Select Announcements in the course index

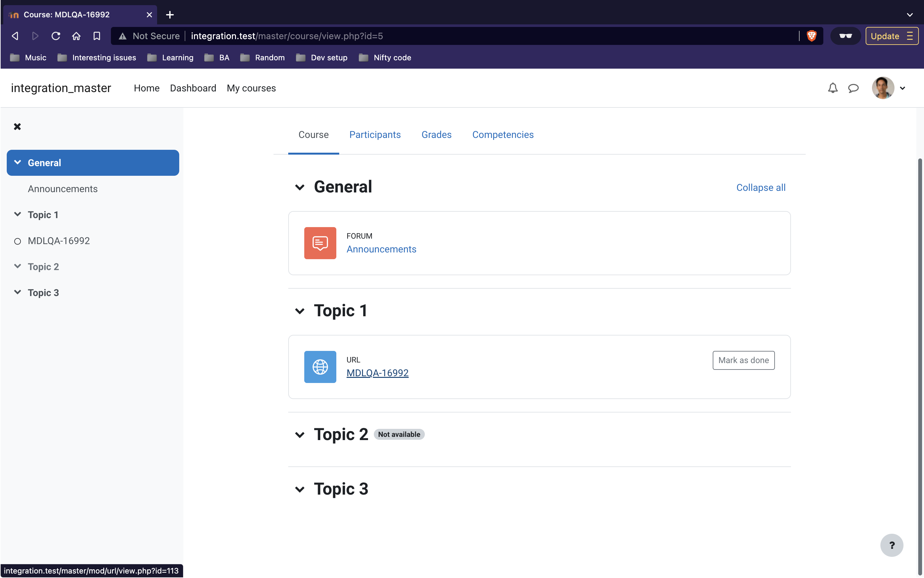pyautogui.click(x=63, y=189)
